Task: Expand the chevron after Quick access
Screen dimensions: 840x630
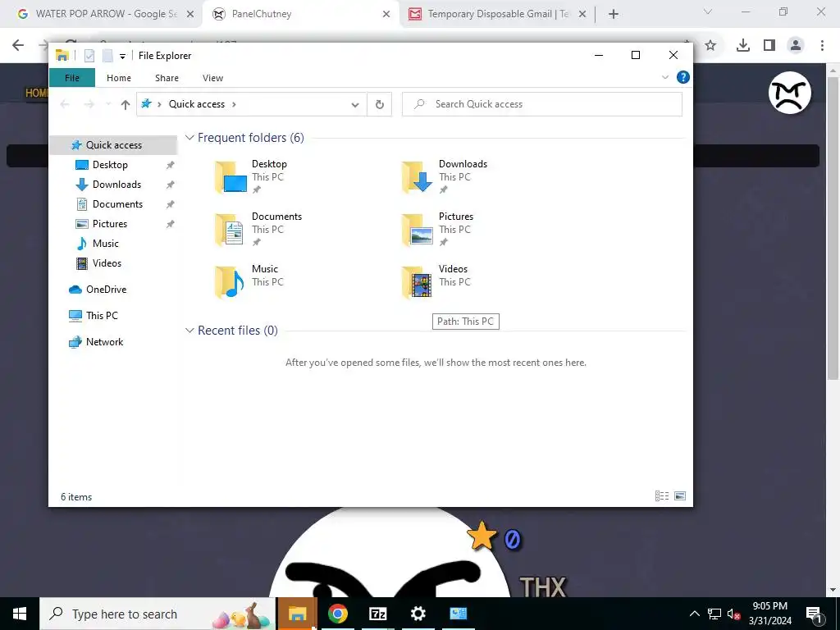Action: [234, 104]
